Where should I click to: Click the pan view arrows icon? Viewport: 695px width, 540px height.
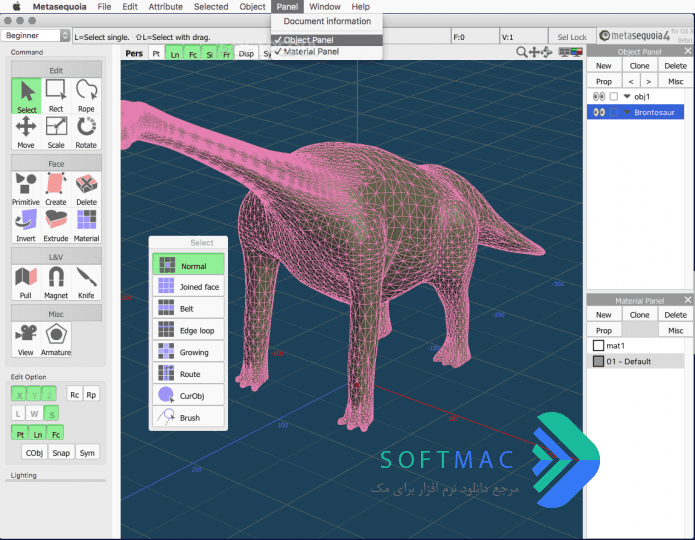click(x=535, y=52)
